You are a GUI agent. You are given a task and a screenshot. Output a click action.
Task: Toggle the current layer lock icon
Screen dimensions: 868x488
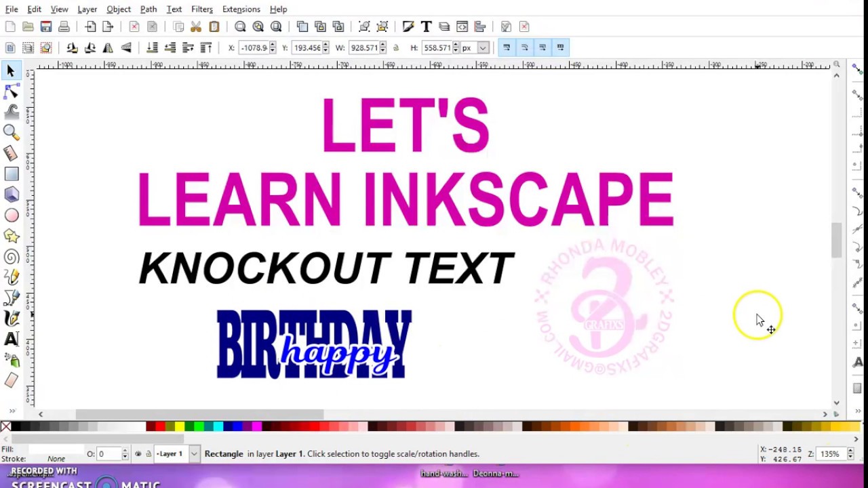tap(149, 454)
